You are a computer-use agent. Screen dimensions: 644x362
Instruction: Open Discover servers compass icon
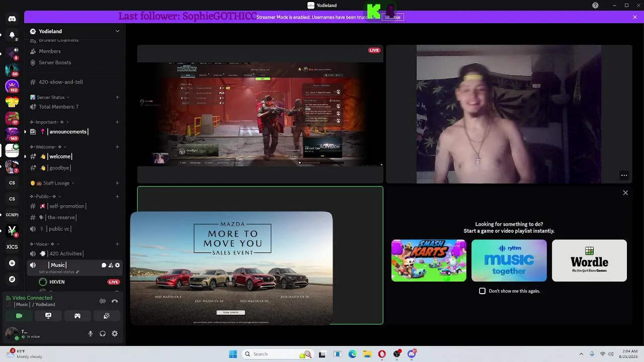[x=12, y=279]
